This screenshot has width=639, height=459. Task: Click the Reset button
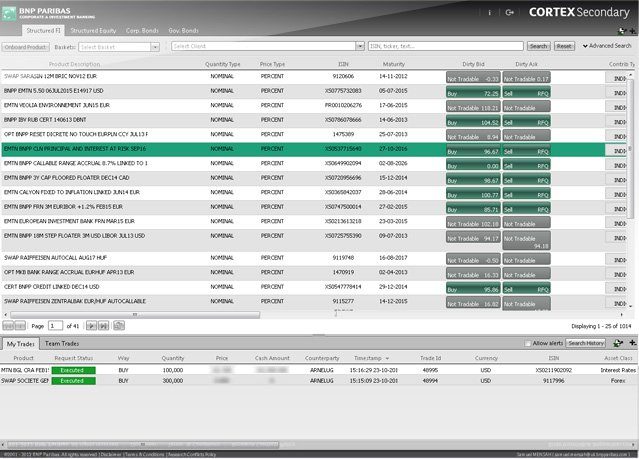564,46
